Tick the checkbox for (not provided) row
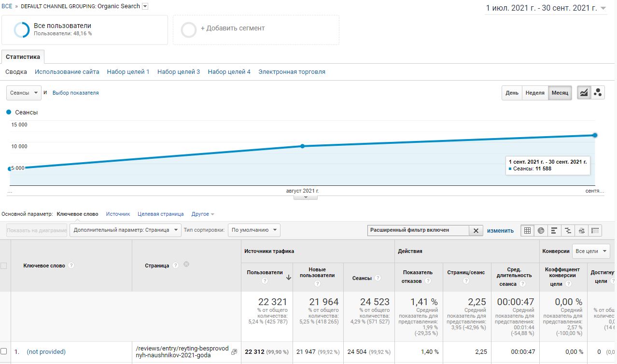617x364 pixels. 4,351
